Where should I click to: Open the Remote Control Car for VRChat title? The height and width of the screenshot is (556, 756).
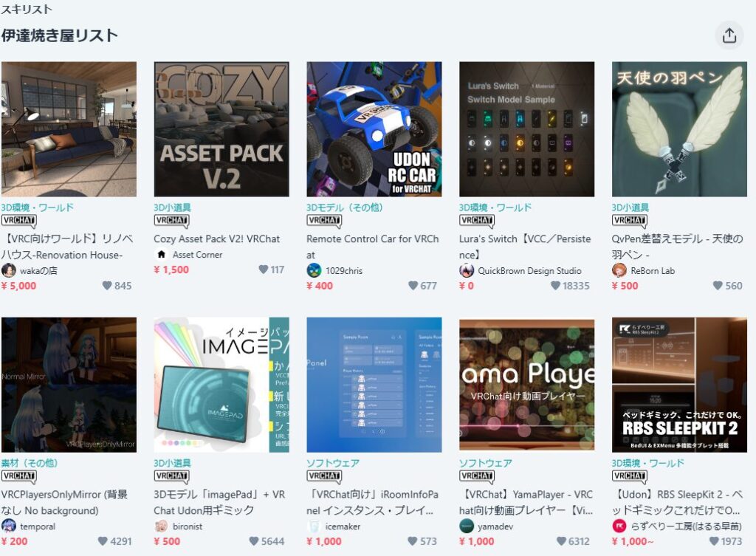[x=373, y=247]
